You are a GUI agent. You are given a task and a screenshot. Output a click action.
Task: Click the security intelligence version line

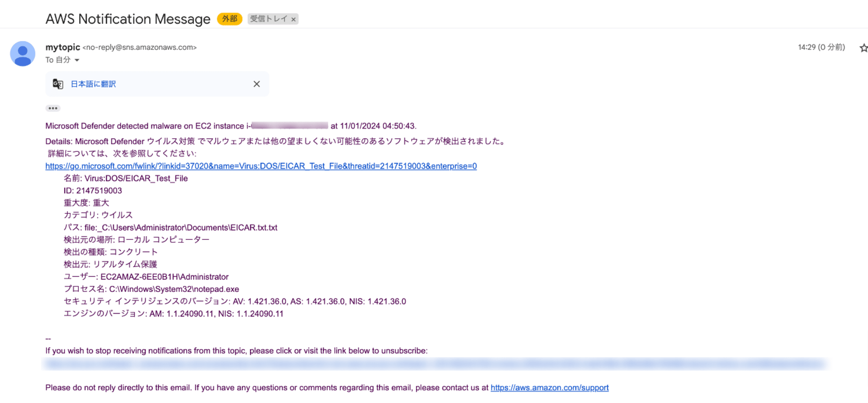[235, 301]
